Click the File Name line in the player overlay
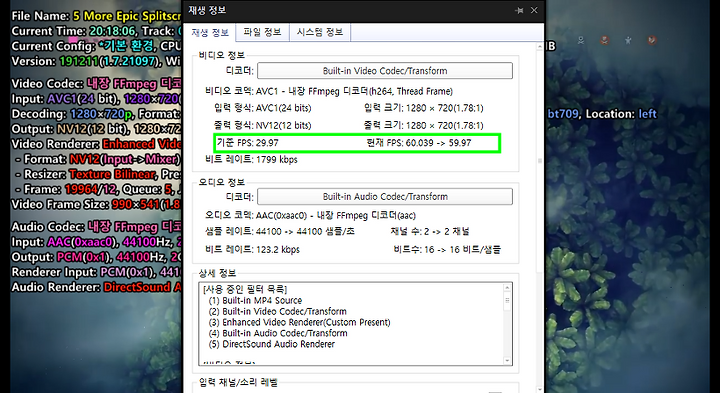Image resolution: width=720 pixels, height=393 pixels. 96,16
